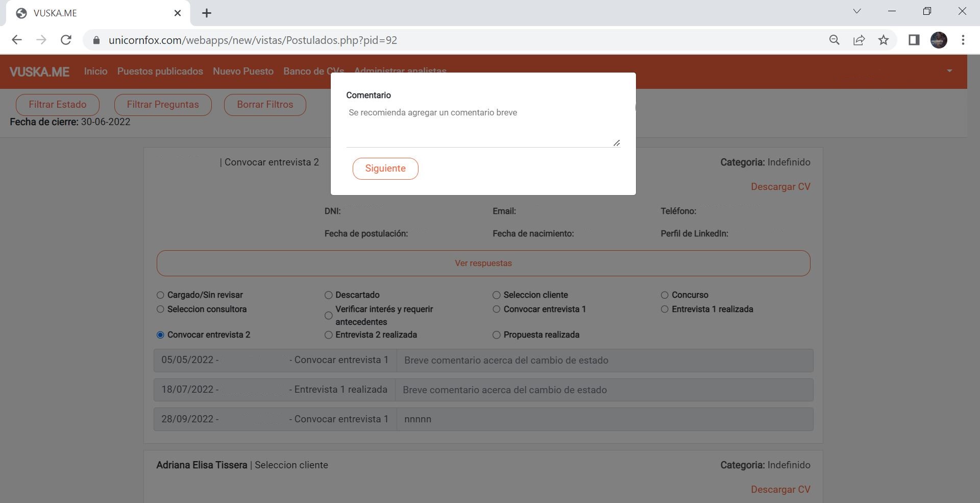Open the Chrome profile avatar

tap(939, 40)
